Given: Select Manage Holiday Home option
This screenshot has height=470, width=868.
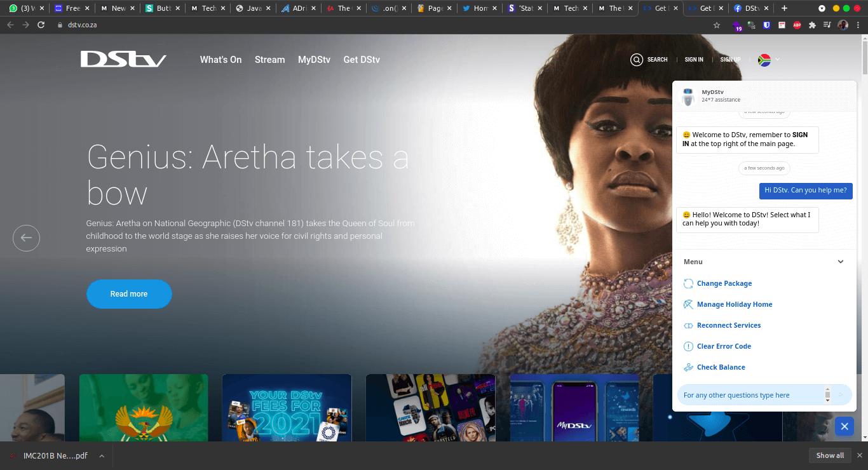Looking at the screenshot, I should [735, 304].
